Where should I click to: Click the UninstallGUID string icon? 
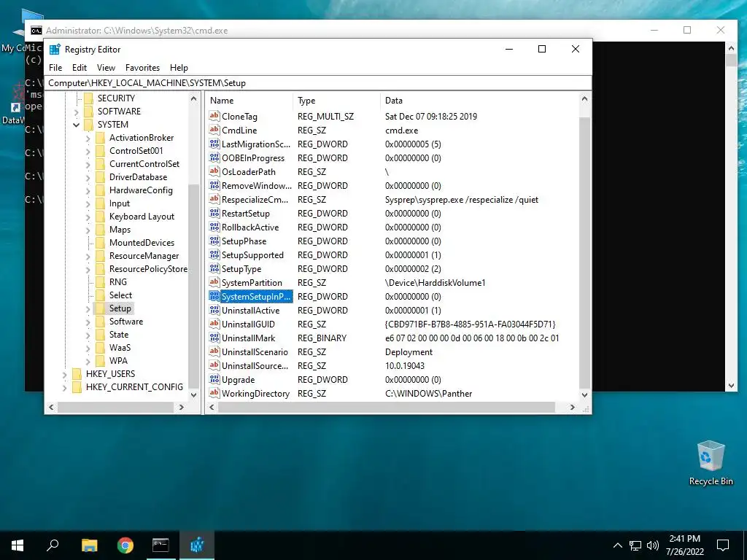(x=214, y=324)
